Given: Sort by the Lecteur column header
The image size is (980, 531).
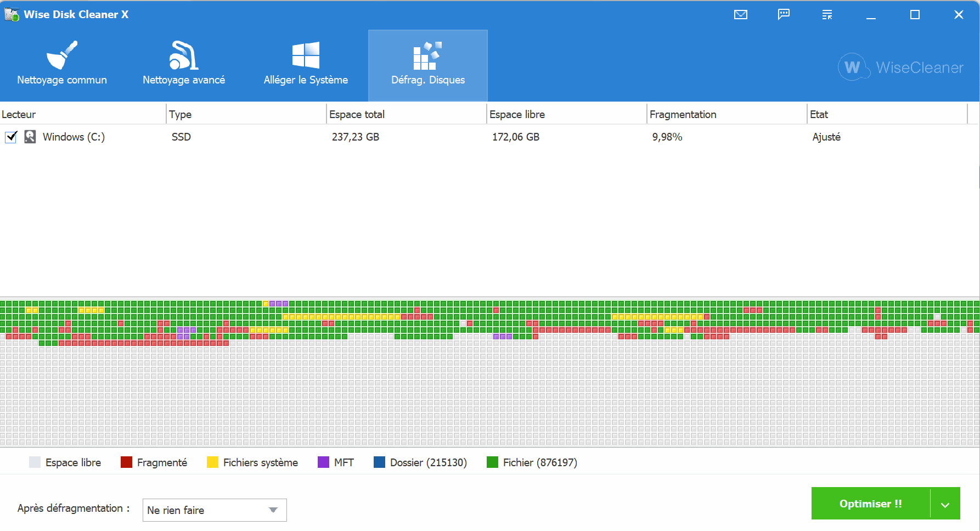Looking at the screenshot, I should pyautogui.click(x=83, y=114).
